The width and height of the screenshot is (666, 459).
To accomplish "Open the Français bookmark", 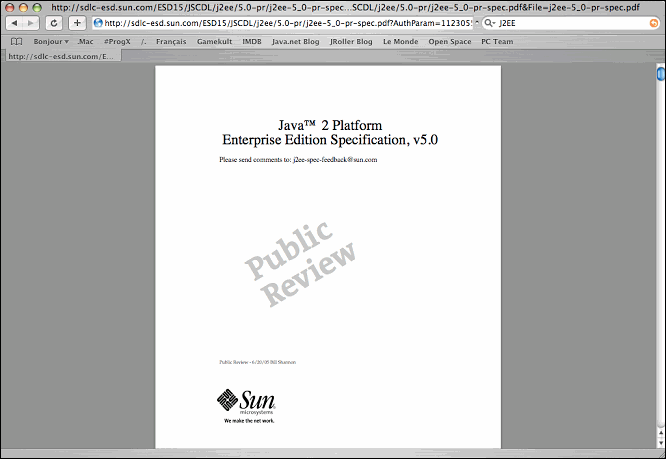I will (x=171, y=42).
